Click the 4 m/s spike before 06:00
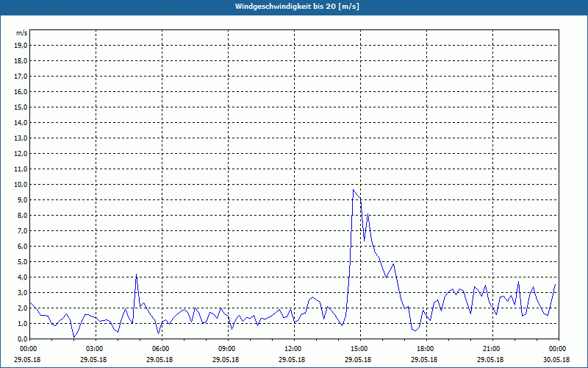The image size is (588, 368). click(137, 275)
